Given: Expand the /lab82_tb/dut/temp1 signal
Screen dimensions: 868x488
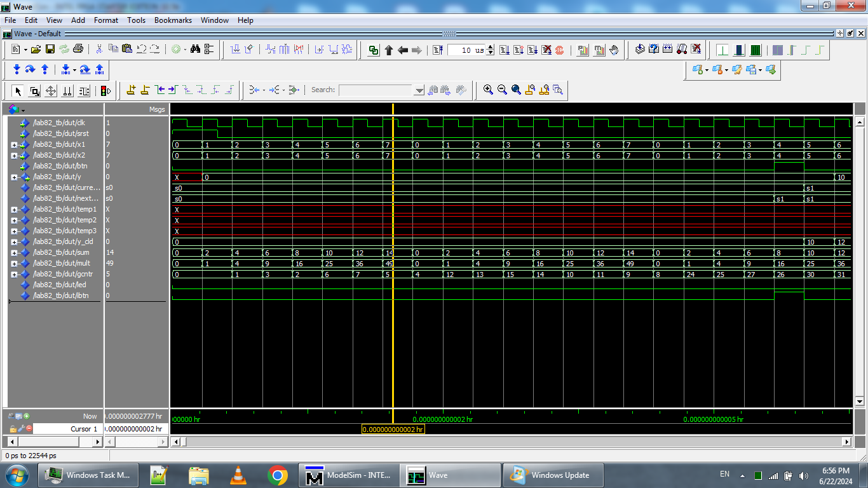Looking at the screenshot, I should (14, 210).
